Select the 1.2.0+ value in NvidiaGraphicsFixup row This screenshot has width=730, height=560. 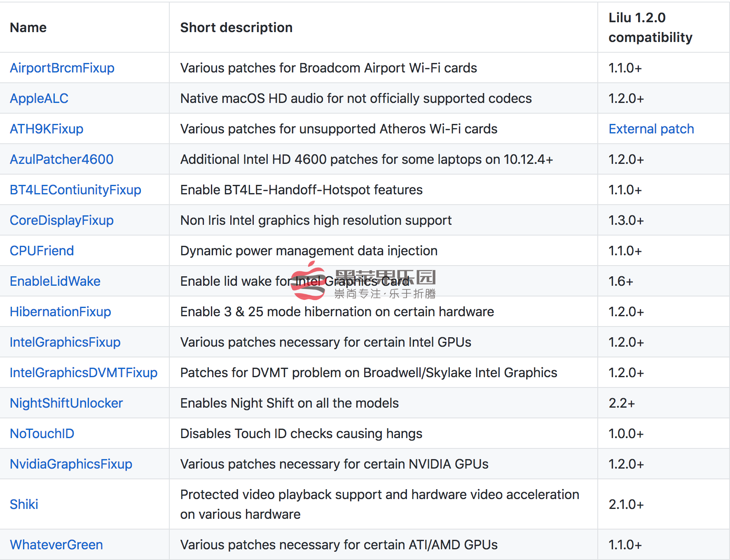tap(626, 464)
